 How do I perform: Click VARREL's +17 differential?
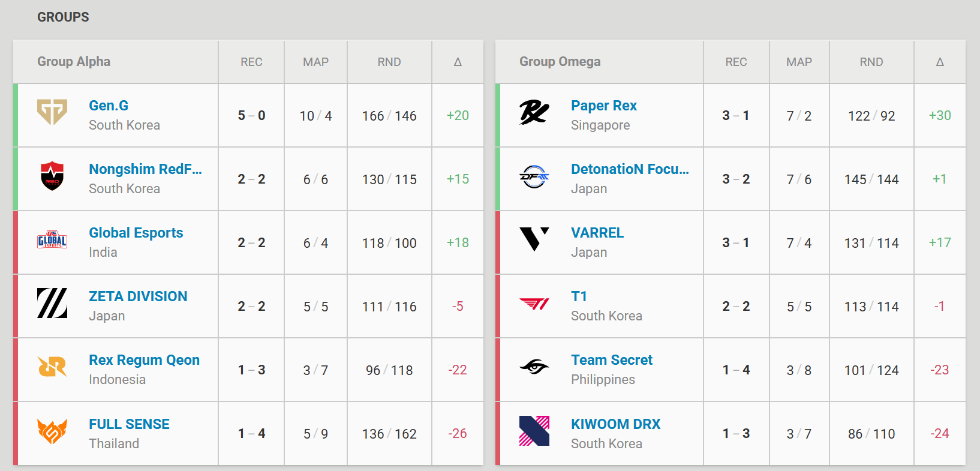coord(940,242)
